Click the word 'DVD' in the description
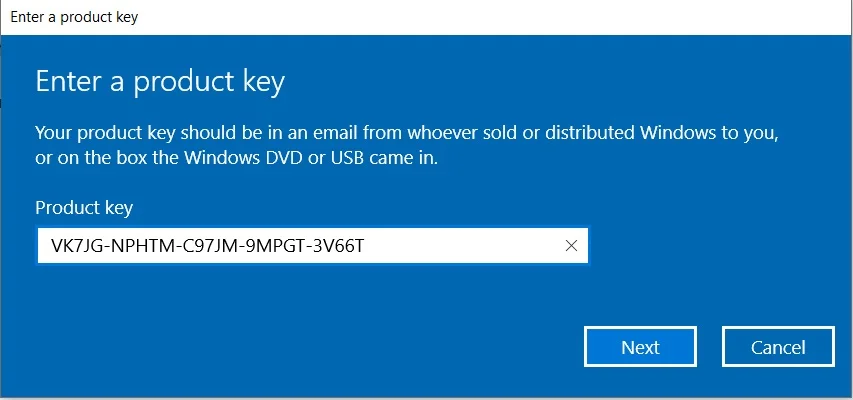Screen dimensions: 853x400 click(x=250, y=160)
